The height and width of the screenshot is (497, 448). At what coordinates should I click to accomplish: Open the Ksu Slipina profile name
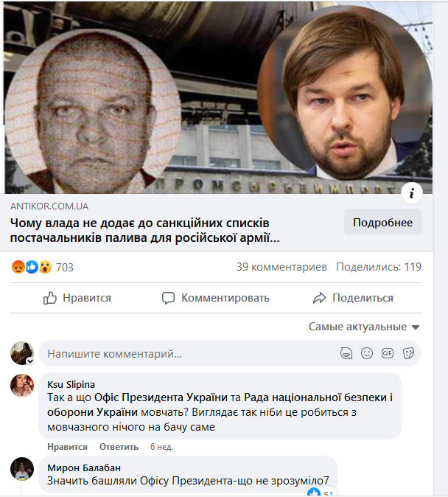(x=71, y=384)
